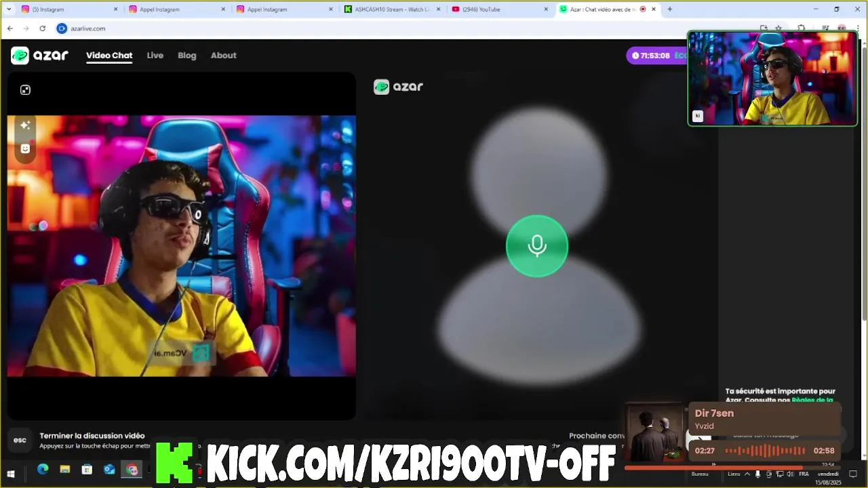Open the Live menu item
This screenshot has width=868, height=488.
pyautogui.click(x=155, y=56)
